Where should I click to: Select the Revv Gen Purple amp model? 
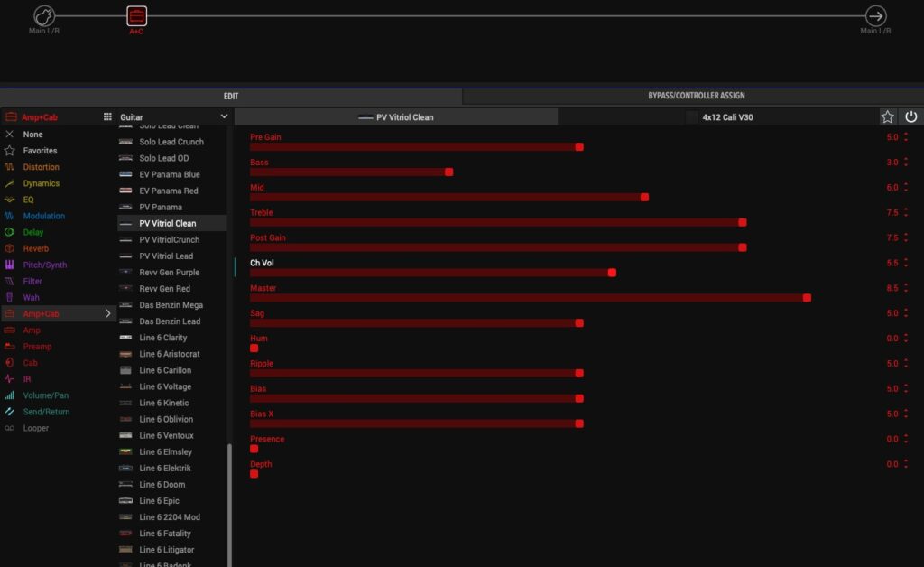169,273
